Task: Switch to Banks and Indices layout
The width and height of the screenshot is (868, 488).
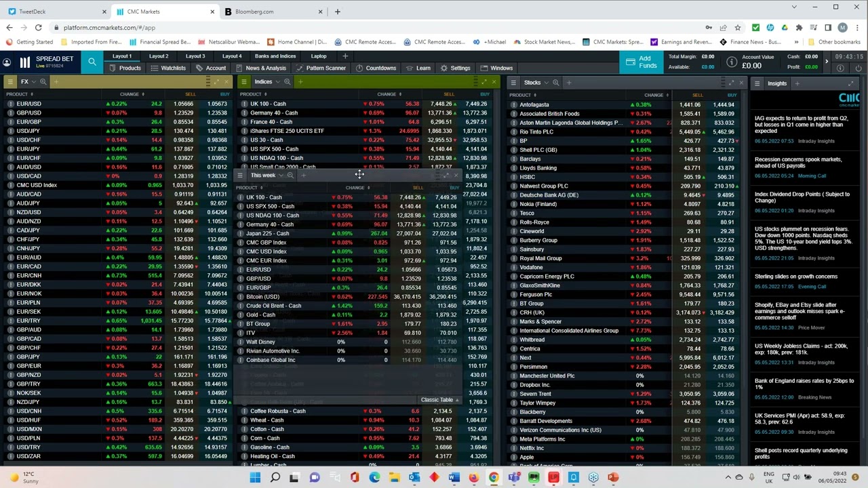Action: (x=275, y=56)
